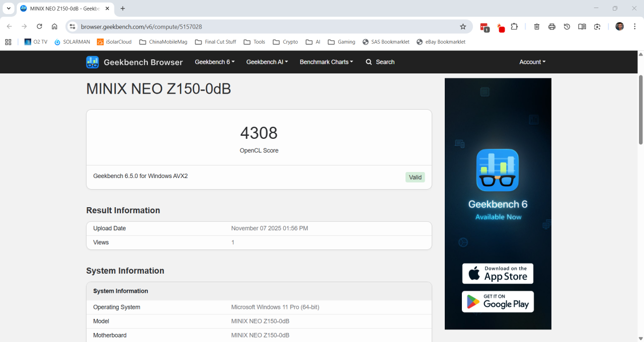Click the trash bin toolbar icon

(x=536, y=26)
